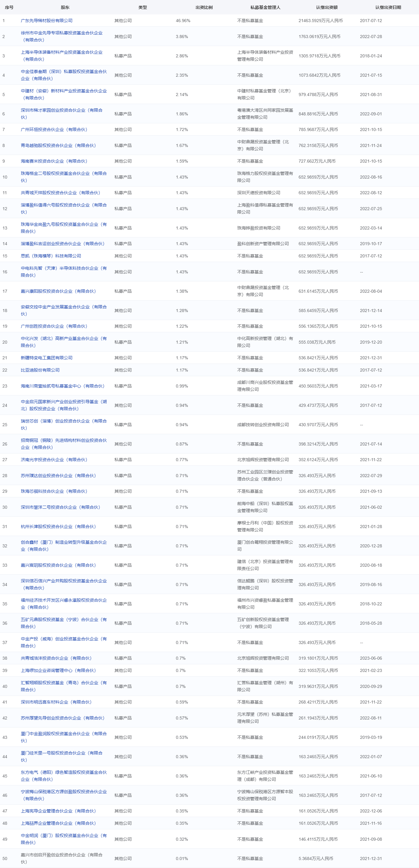Open 上海喆界企业管理合伙企业 link

pos(58,823)
